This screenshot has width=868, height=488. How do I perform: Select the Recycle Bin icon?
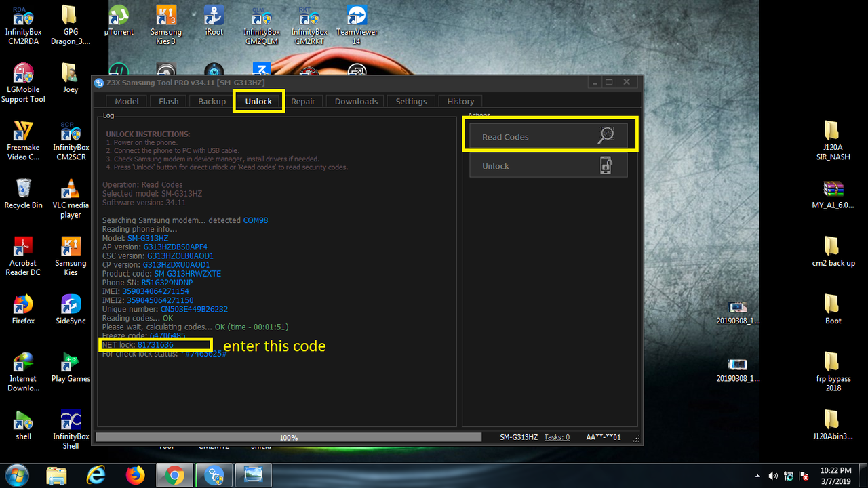click(x=23, y=194)
